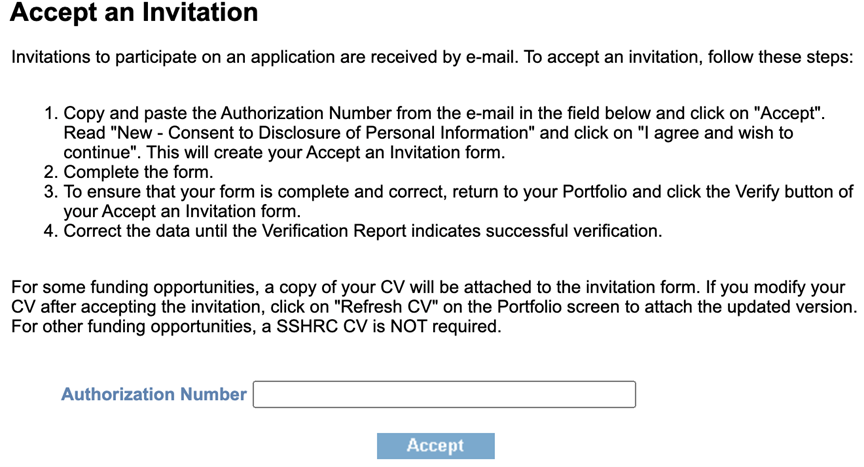
Task: Click the step 4 Verification Report instruction
Action: (x=363, y=231)
